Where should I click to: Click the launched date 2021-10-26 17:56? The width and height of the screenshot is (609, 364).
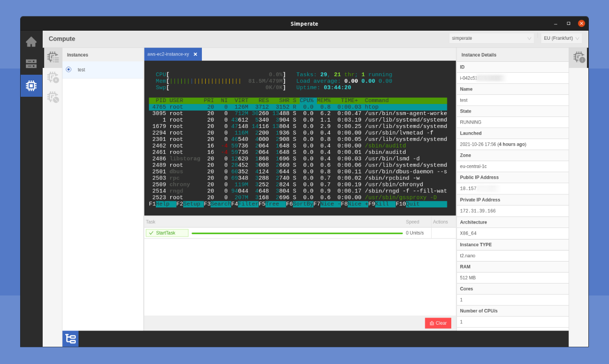click(478, 144)
